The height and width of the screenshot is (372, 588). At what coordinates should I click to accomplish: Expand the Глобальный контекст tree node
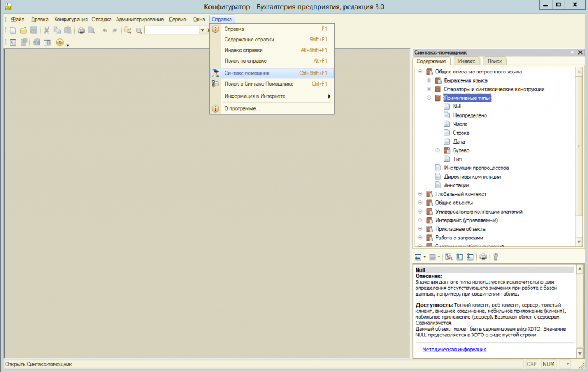(x=420, y=194)
